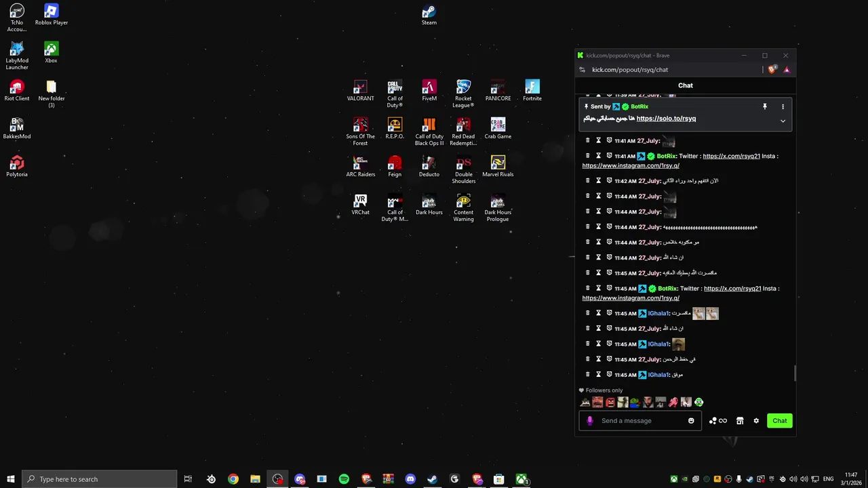Open Discord from the taskbar

tap(410, 479)
